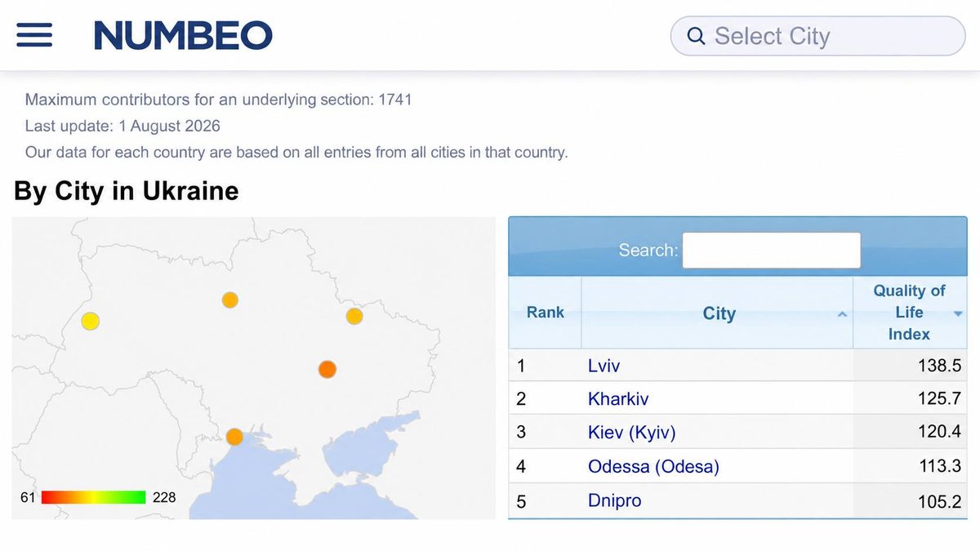This screenshot has width=980, height=551.
Task: Click the Kyiv map marker
Action: (x=229, y=300)
